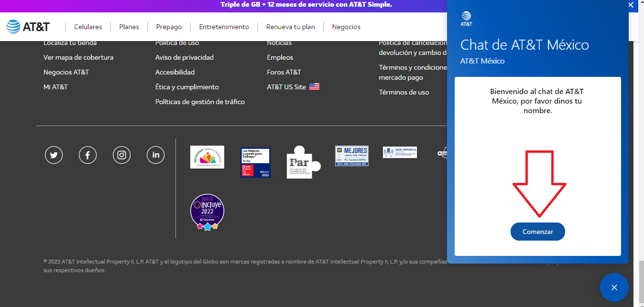
Task: Click the Nos Importa México badge
Action: click(400, 152)
